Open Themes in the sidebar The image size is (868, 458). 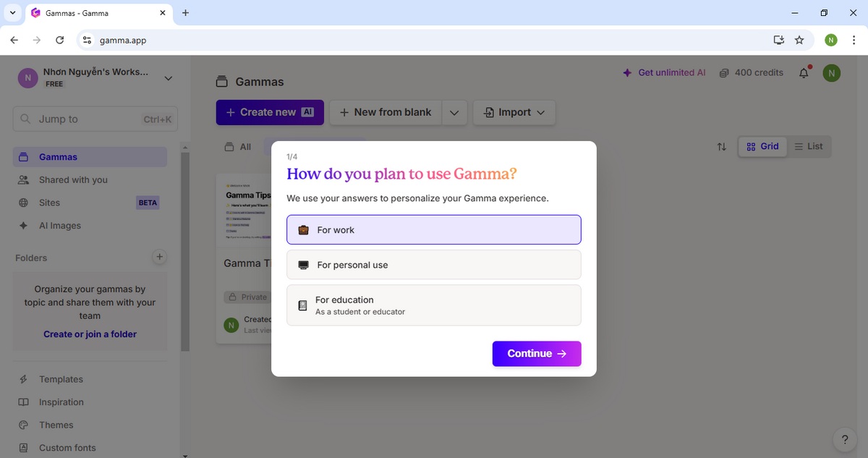click(90, 425)
